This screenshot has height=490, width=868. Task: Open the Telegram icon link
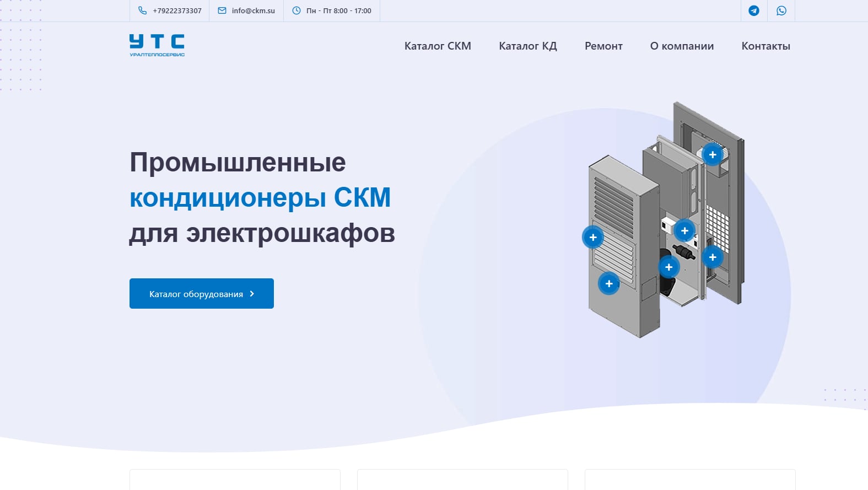pyautogui.click(x=754, y=10)
